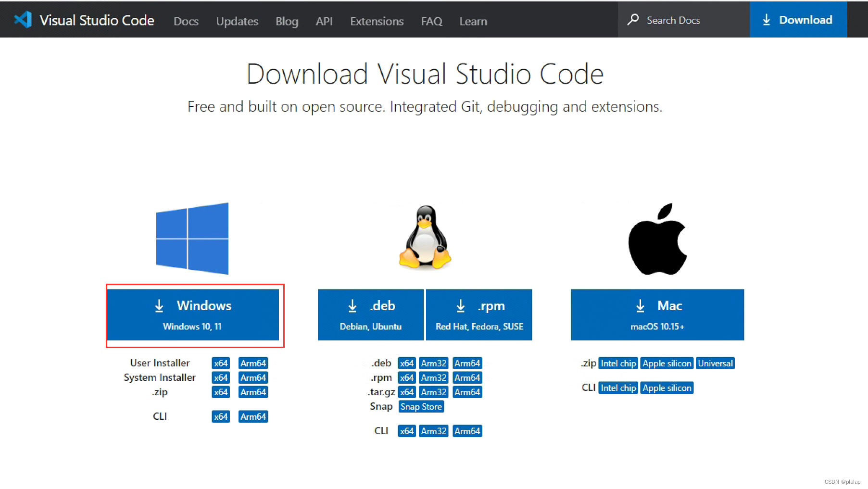
Task: Download the Mac macOS 10.15+ build
Action: point(657,315)
